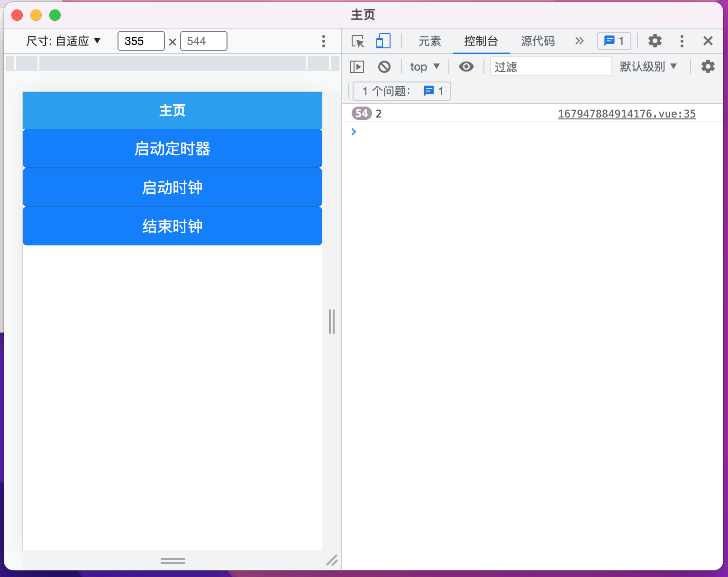Image resolution: width=728 pixels, height=577 pixels.
Task: Edit the height field 544
Action: pyautogui.click(x=204, y=41)
